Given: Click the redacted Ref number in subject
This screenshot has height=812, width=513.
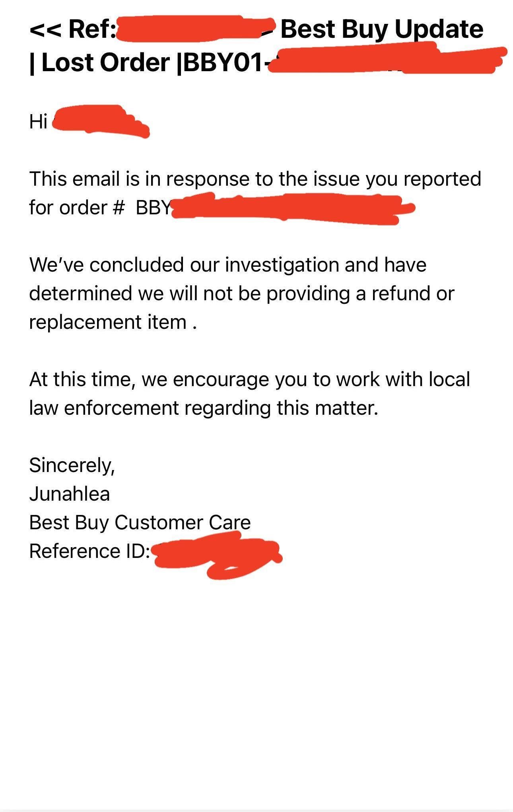Looking at the screenshot, I should click(195, 29).
